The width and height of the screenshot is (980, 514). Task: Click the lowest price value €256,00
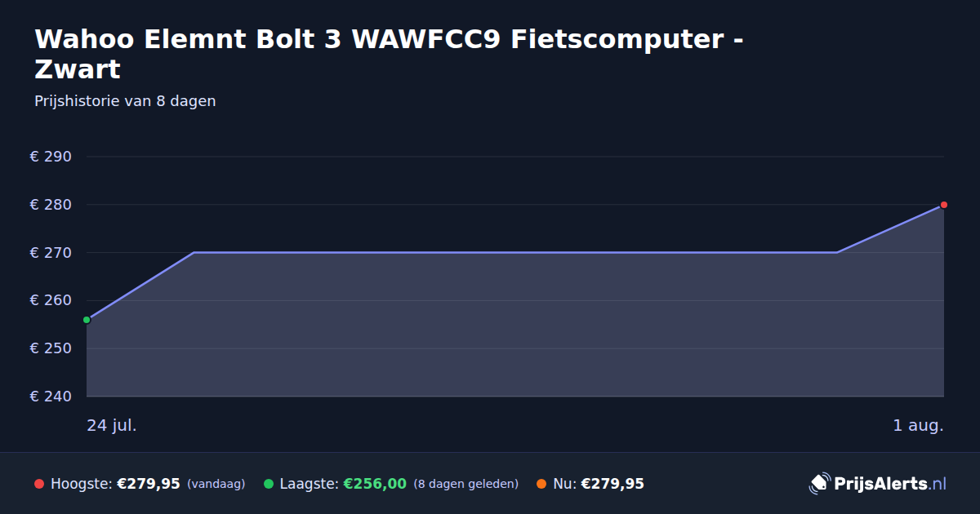tap(375, 484)
